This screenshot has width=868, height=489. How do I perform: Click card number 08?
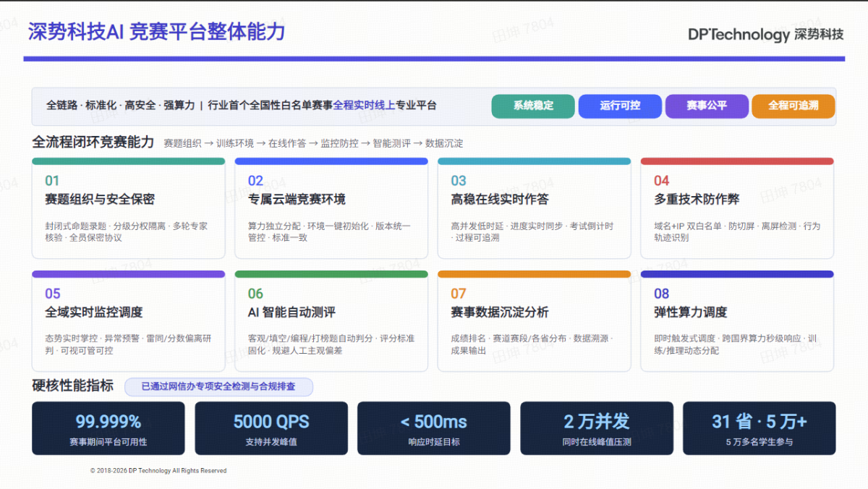point(662,294)
